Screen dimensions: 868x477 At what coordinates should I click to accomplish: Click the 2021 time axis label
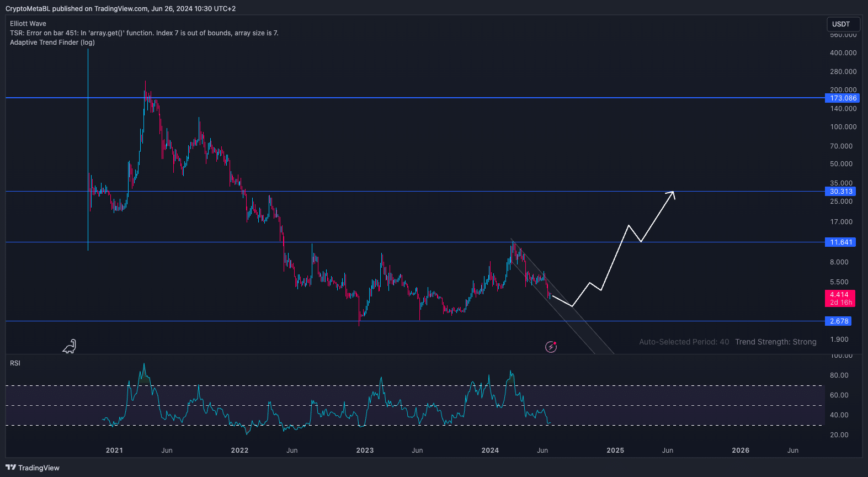pos(114,451)
